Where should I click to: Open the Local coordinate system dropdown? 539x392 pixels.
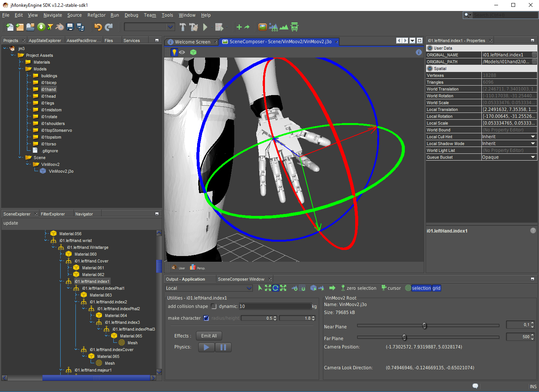pyautogui.click(x=209, y=288)
